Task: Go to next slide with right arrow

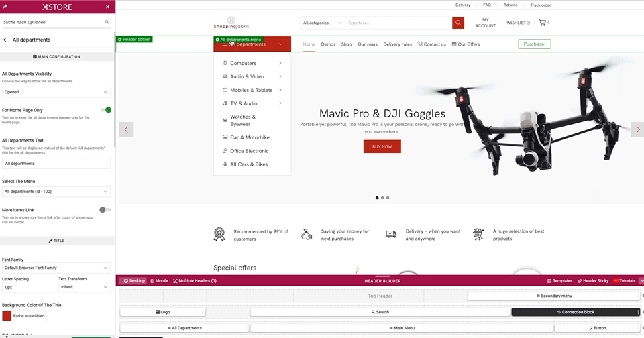Action: (x=637, y=129)
